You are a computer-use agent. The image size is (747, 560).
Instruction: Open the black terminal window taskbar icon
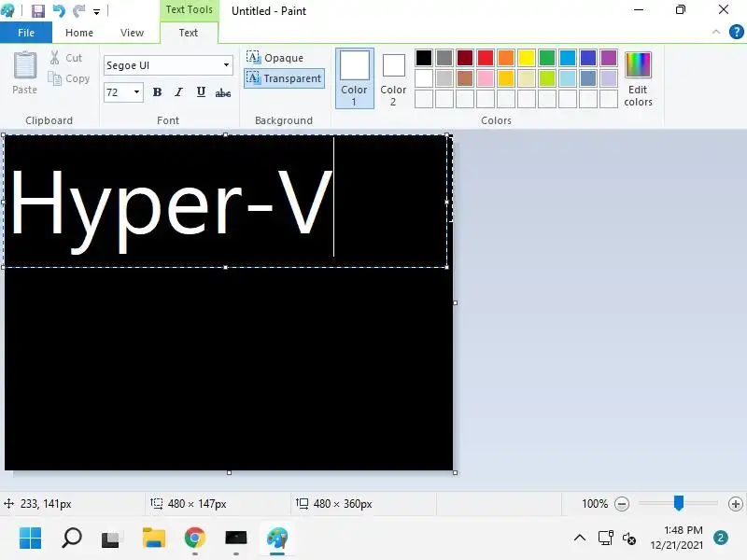tap(236, 539)
